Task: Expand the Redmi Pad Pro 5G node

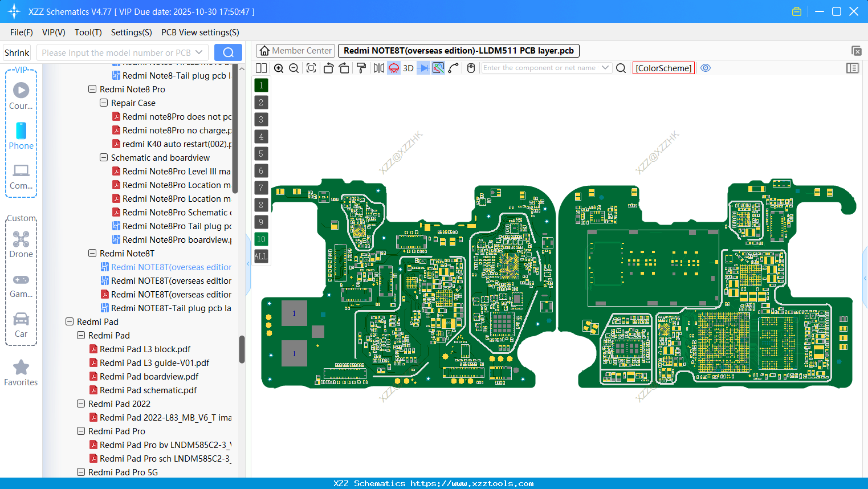Action: click(x=80, y=472)
